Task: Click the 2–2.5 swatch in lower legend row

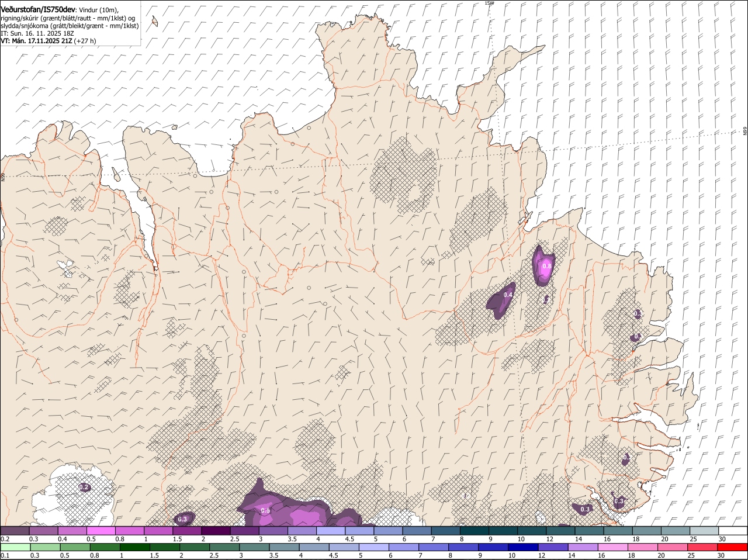Action: (x=195, y=548)
